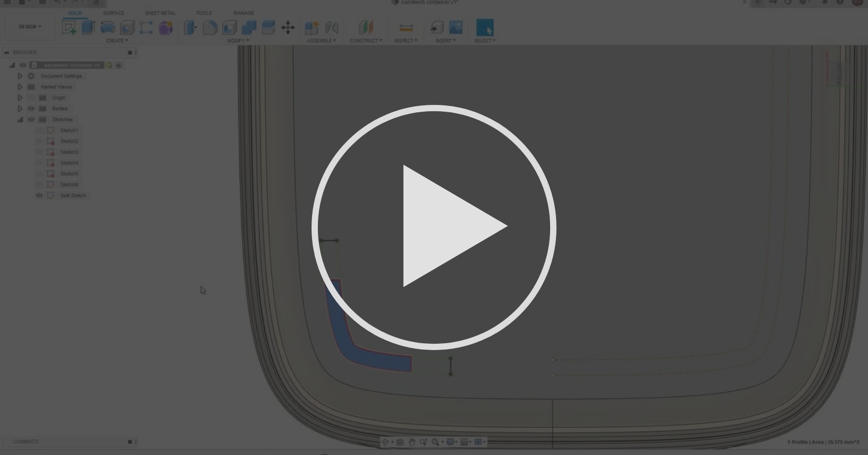This screenshot has height=455, width=868.
Task: Expand the Origin folder
Action: [20, 98]
